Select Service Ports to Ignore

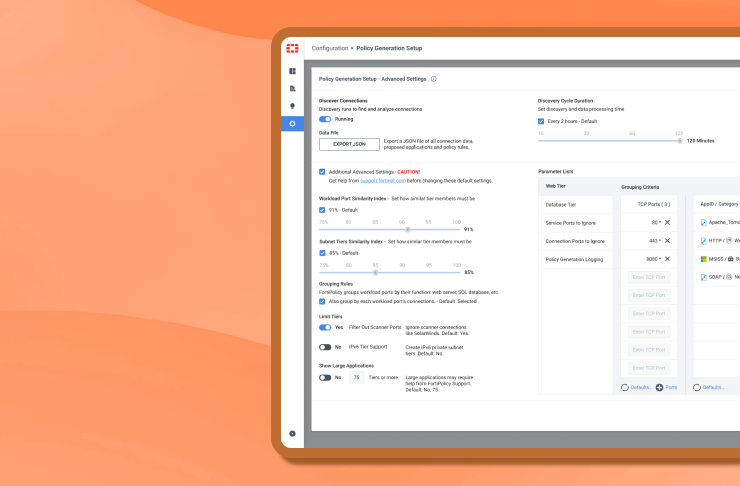575,223
